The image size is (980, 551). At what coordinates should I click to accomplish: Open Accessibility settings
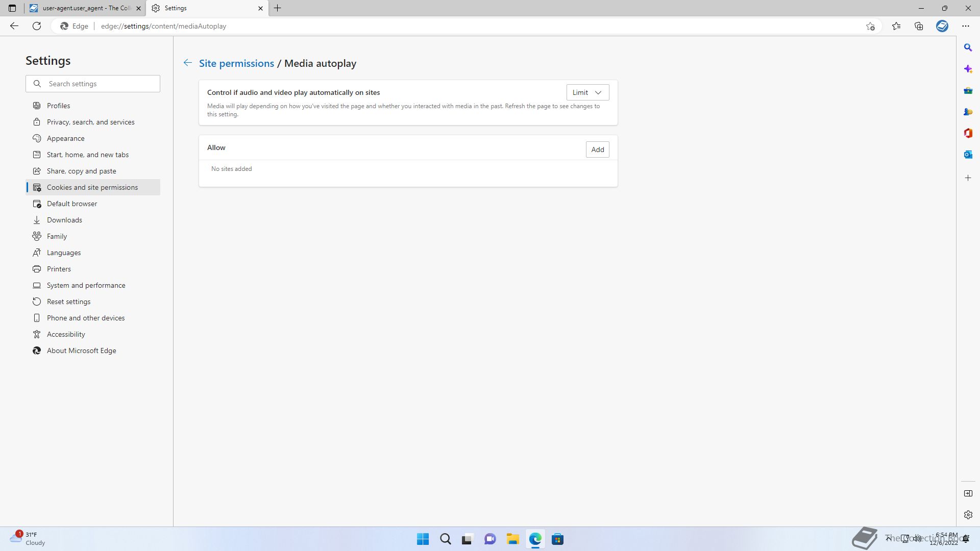pyautogui.click(x=93, y=334)
